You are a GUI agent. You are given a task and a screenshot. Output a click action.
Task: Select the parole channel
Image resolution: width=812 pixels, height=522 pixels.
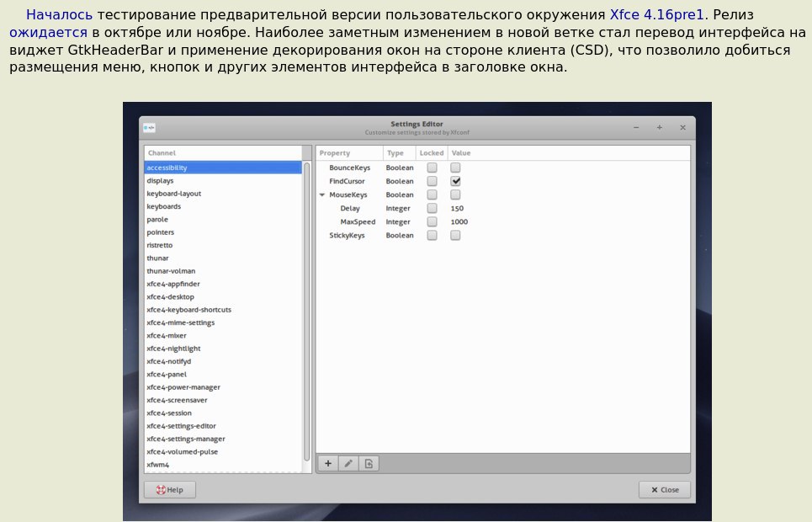point(223,219)
